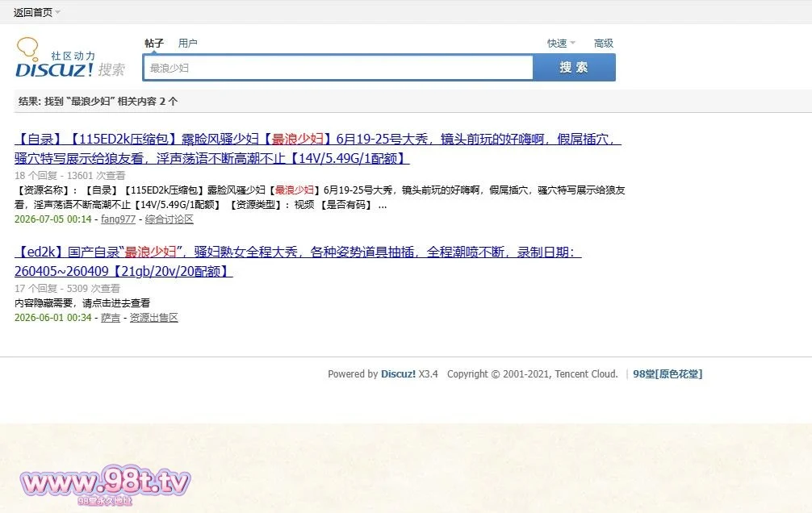Open the 98堂[原色花堂] footer link

[668, 373]
